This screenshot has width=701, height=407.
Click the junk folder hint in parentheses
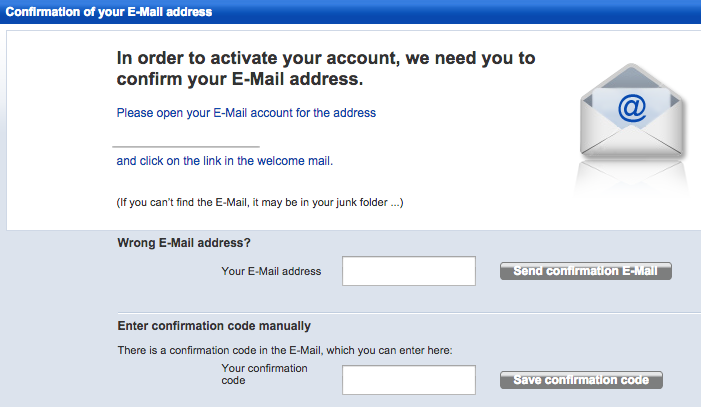(x=260, y=203)
